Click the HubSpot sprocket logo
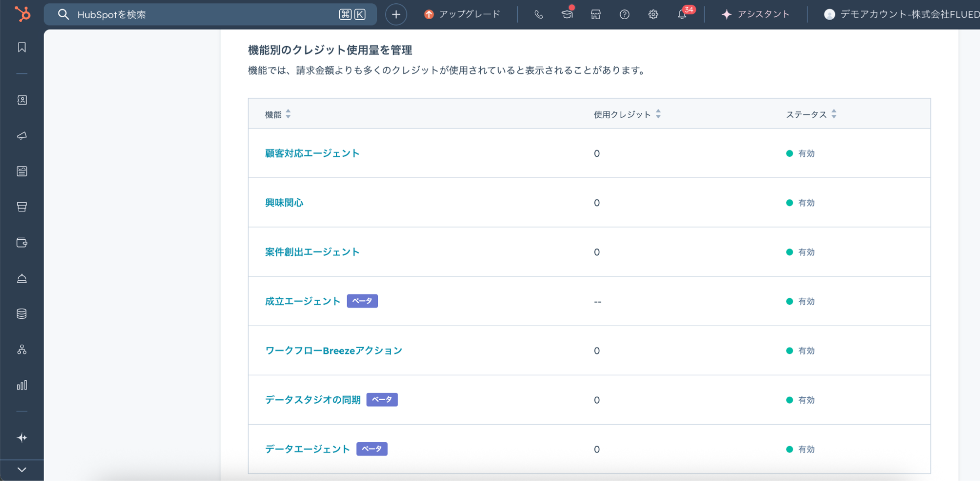 pos(22,14)
